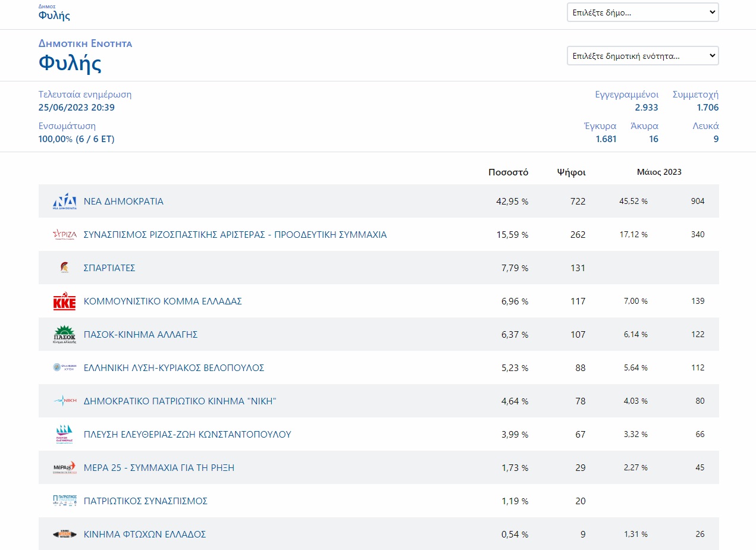Select the ΚΟΜΜΟΥΝΙΣΤΙΚΟ ΚΟΜΜΑ ΕΛΛΑΔΑΣ link
The image size is (756, 550).
pyautogui.click(x=162, y=301)
